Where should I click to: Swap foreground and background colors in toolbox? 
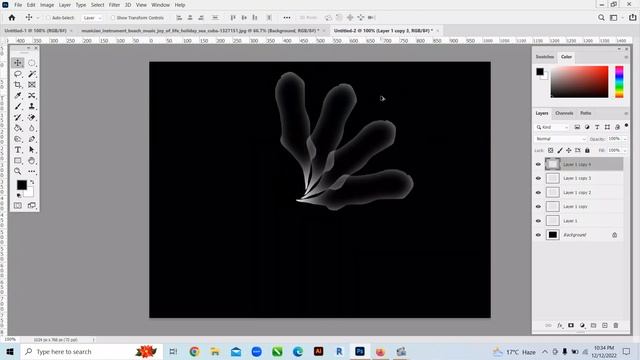point(32,182)
